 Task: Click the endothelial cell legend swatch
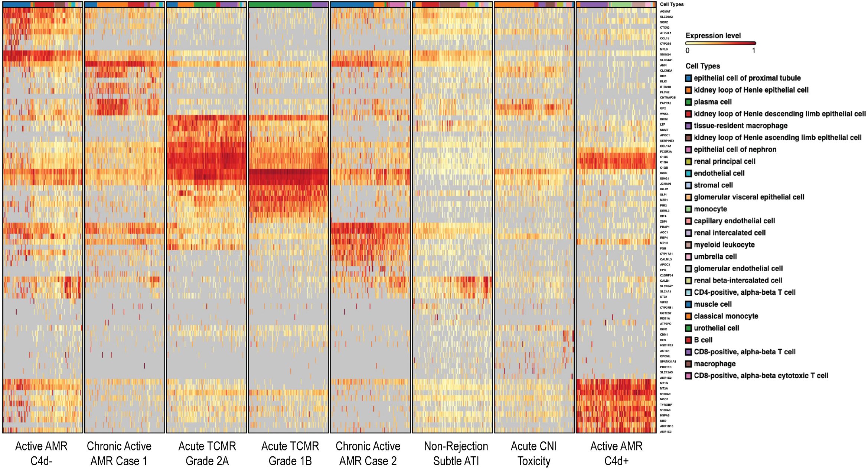pos(688,173)
